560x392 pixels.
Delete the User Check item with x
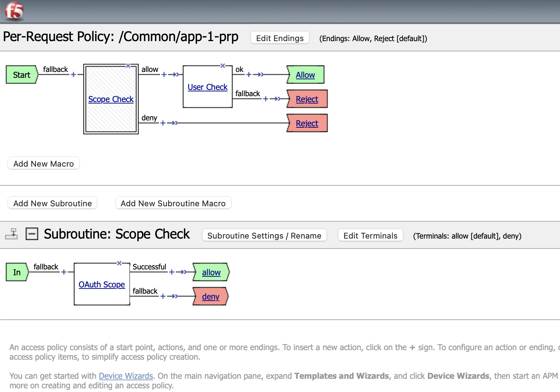[x=222, y=66]
